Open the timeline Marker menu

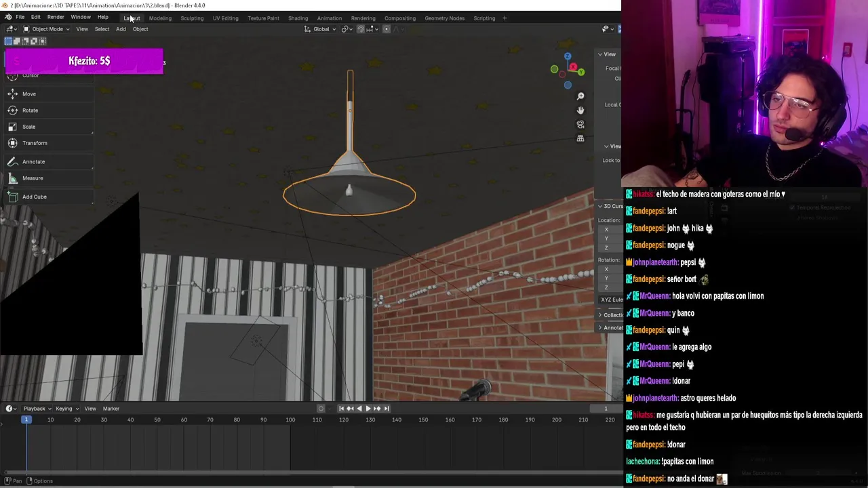(111, 409)
